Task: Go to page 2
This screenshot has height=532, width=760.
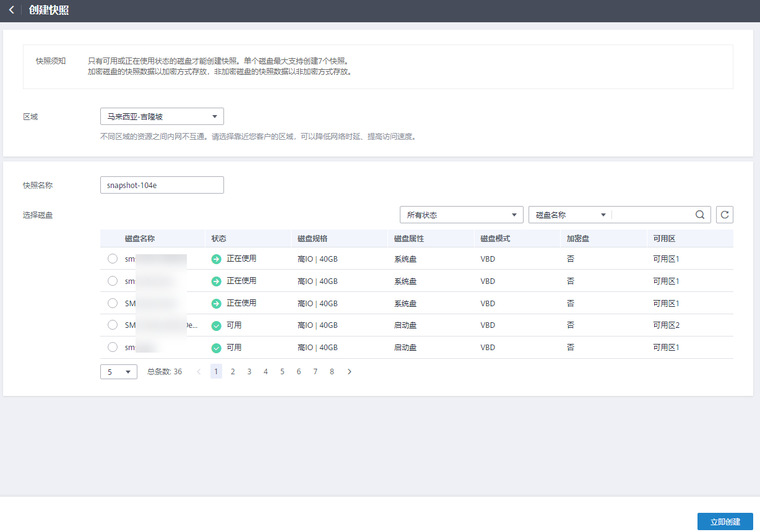Action: (233, 372)
